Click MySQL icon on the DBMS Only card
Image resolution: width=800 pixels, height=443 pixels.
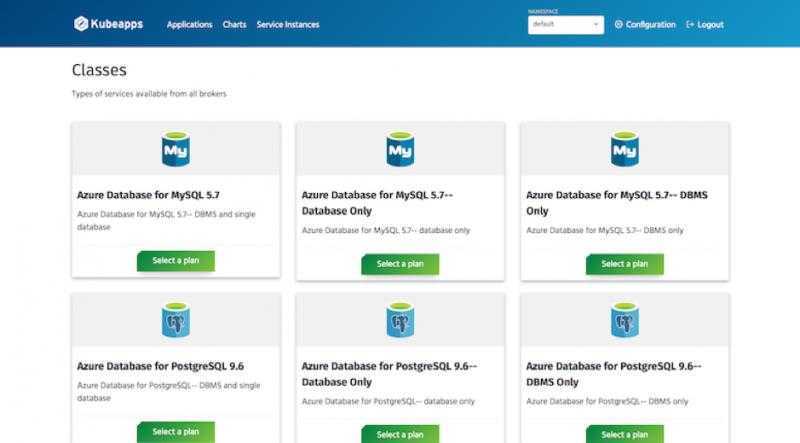tap(624, 149)
